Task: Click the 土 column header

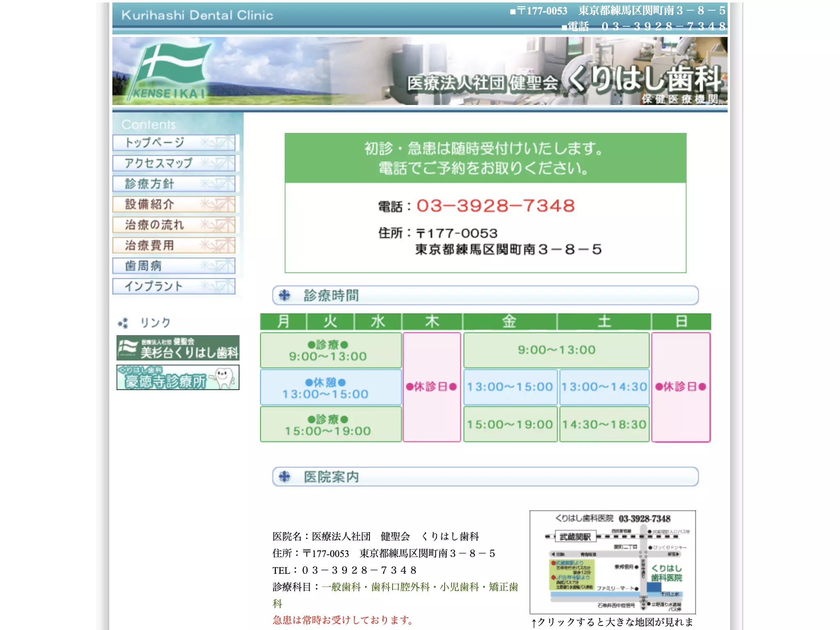Action: tap(604, 322)
